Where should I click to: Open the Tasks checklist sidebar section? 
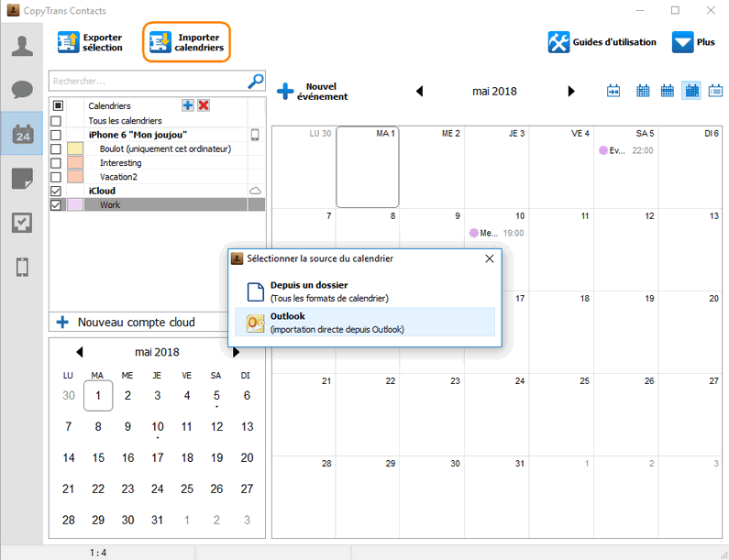pos(22,223)
